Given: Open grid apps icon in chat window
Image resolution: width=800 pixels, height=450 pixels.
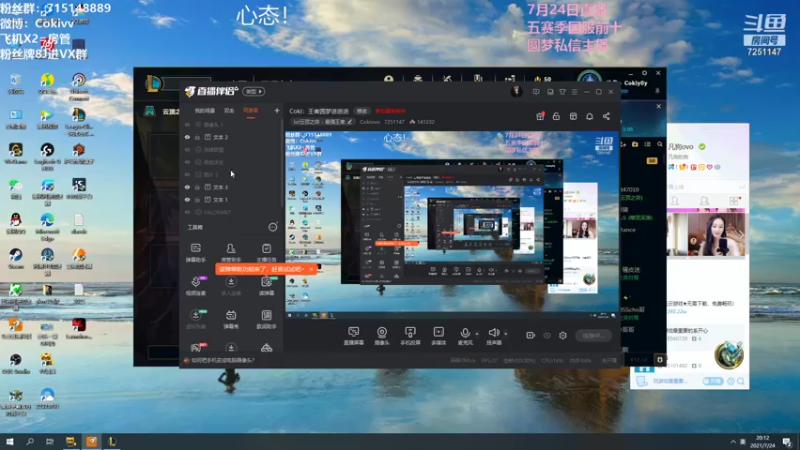Looking at the screenshot, I should (x=734, y=201).
